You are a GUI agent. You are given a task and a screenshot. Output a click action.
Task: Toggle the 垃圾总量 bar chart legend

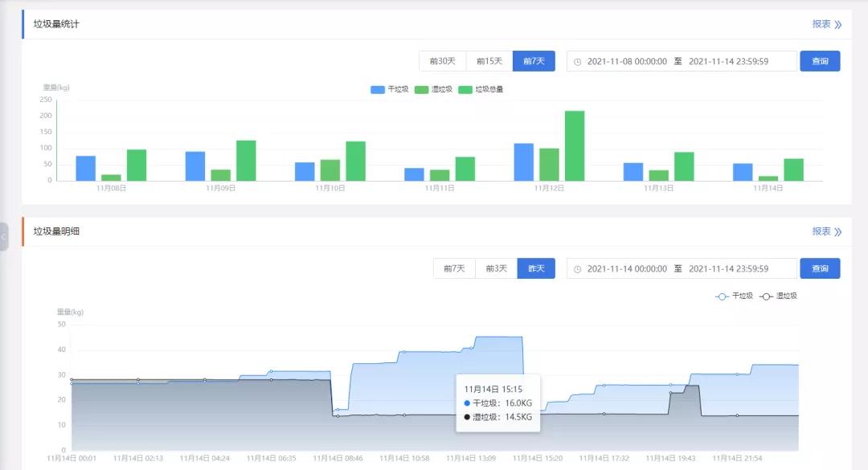(x=481, y=89)
